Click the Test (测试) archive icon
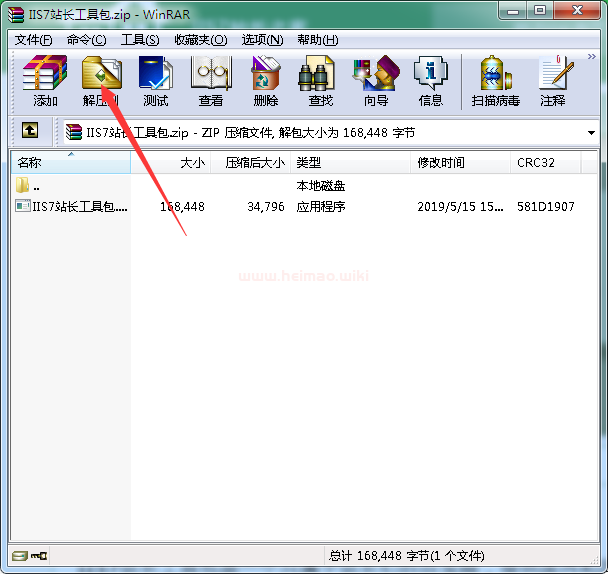 tap(155, 81)
